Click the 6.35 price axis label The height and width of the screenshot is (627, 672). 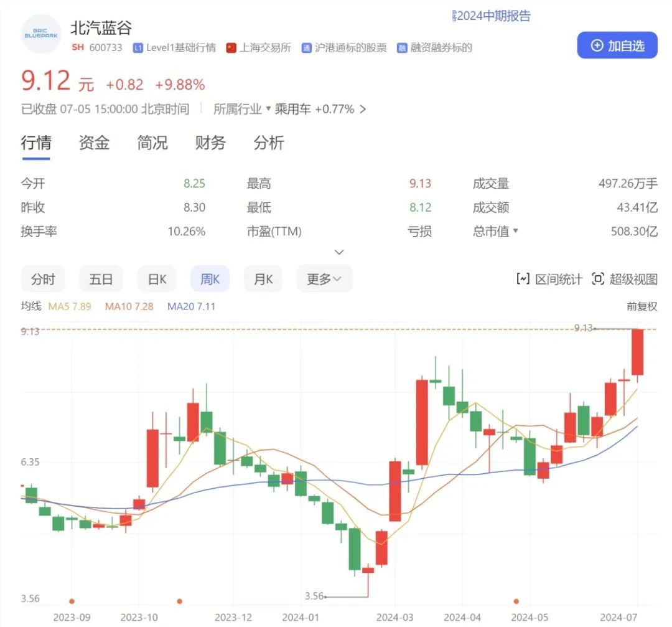30,462
